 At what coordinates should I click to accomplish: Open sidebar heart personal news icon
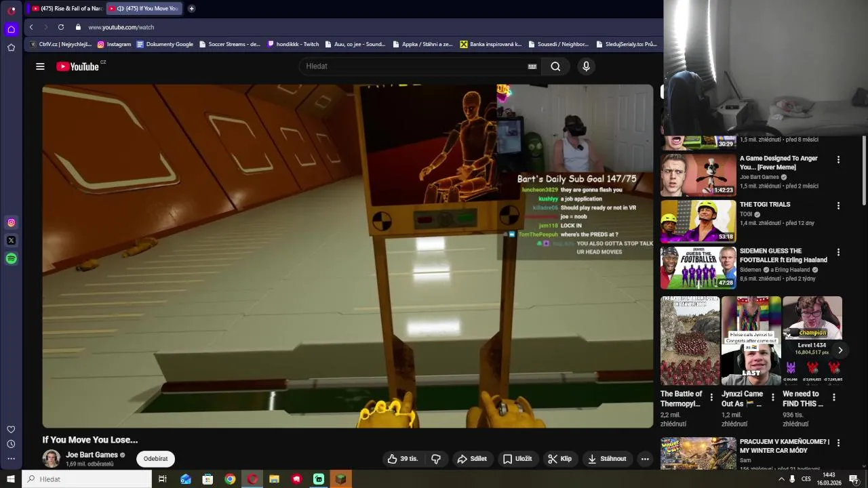[12, 429]
